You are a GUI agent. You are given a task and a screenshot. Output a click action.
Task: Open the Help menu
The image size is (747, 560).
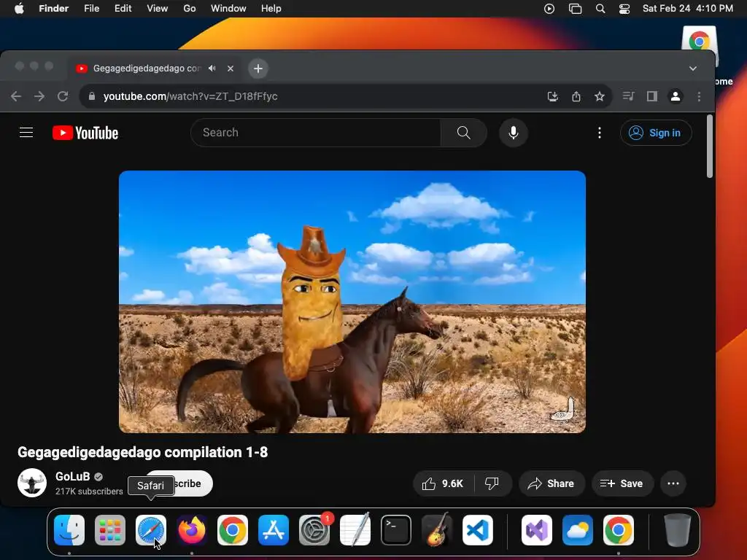pyautogui.click(x=271, y=8)
